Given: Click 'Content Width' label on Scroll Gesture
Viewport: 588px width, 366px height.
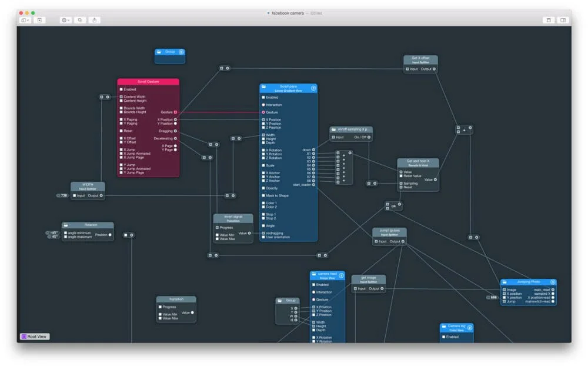Looking at the screenshot, I should 134,97.
